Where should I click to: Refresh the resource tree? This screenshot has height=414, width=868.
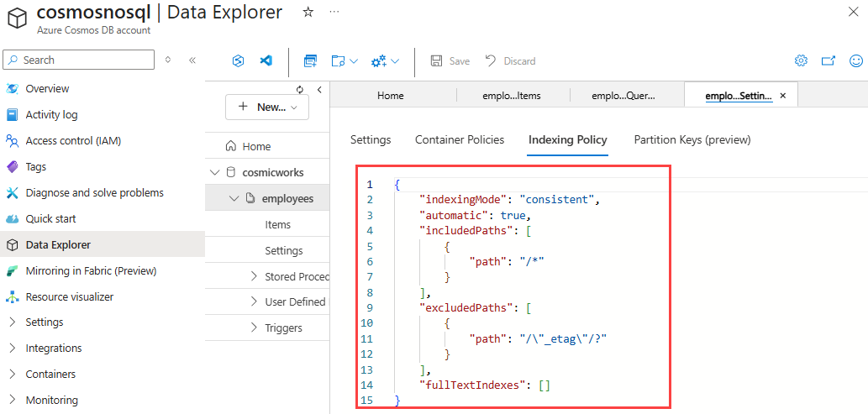point(300,90)
